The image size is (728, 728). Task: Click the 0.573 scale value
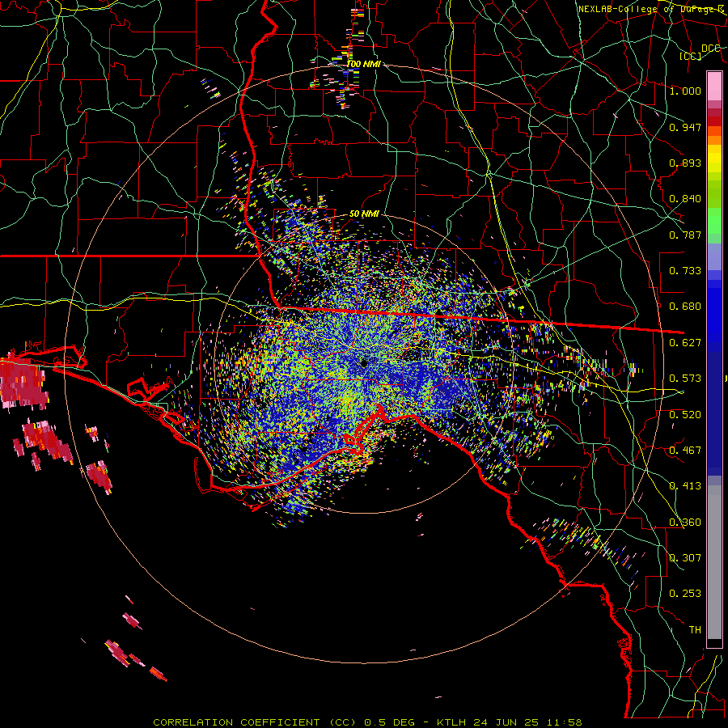pyautogui.click(x=685, y=379)
